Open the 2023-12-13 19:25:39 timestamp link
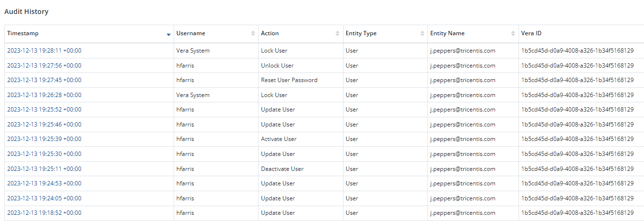The height and width of the screenshot is (224, 644). click(x=44, y=139)
